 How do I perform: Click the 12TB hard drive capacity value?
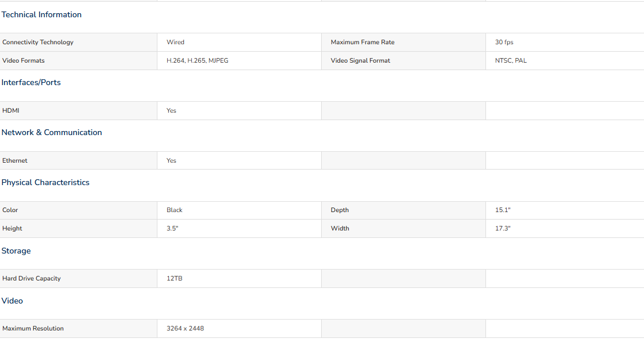tap(175, 279)
